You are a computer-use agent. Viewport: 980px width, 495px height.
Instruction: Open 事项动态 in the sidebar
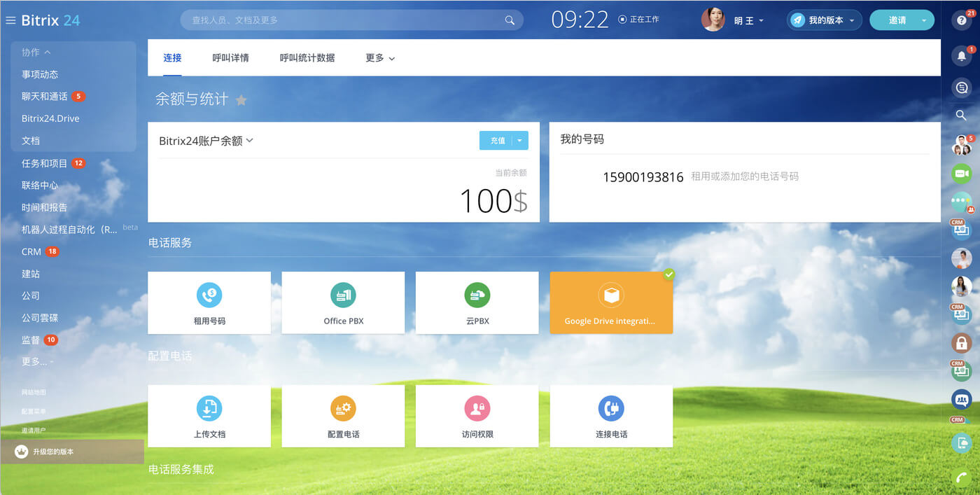40,74
